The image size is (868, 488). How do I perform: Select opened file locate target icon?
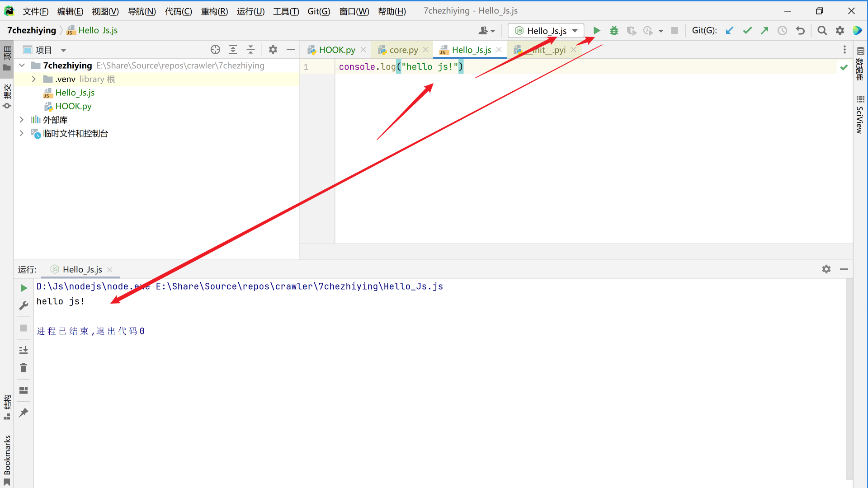point(215,50)
